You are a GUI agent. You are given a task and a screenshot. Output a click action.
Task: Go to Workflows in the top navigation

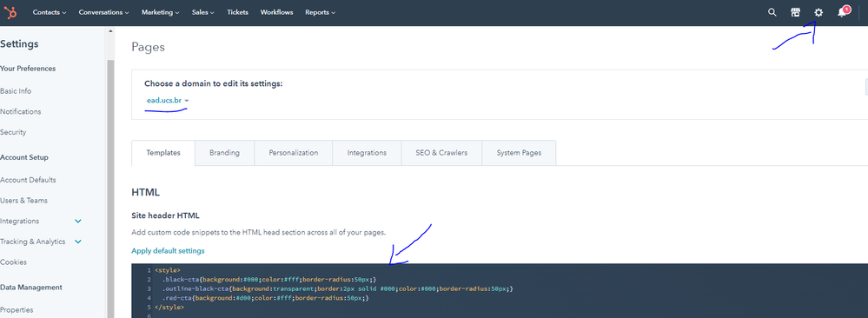(277, 12)
